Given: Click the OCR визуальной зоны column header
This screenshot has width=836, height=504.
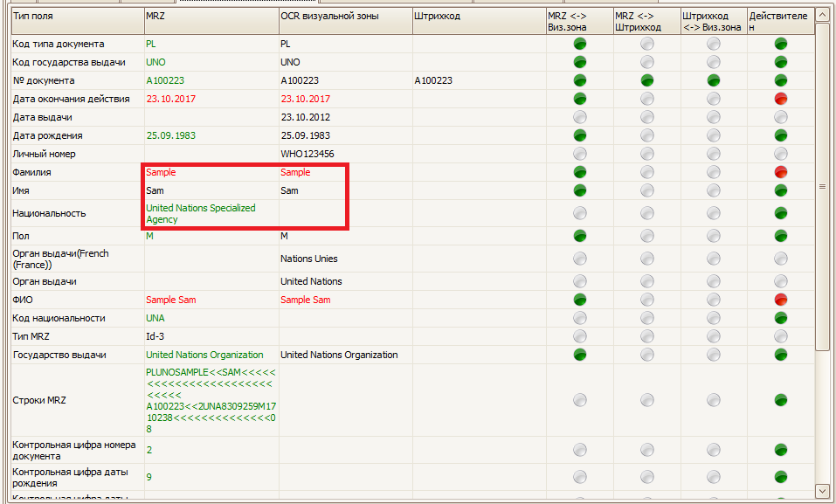Looking at the screenshot, I should tap(345, 21).
